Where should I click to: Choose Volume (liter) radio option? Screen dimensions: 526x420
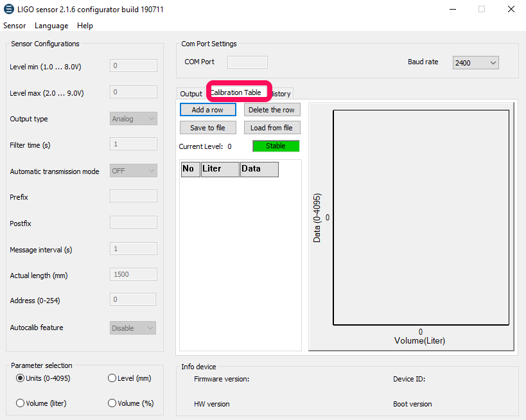click(20, 403)
